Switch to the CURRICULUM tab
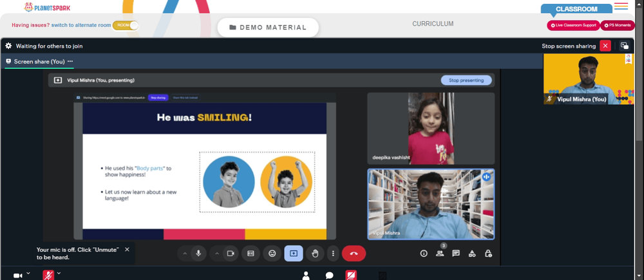 [x=433, y=24]
